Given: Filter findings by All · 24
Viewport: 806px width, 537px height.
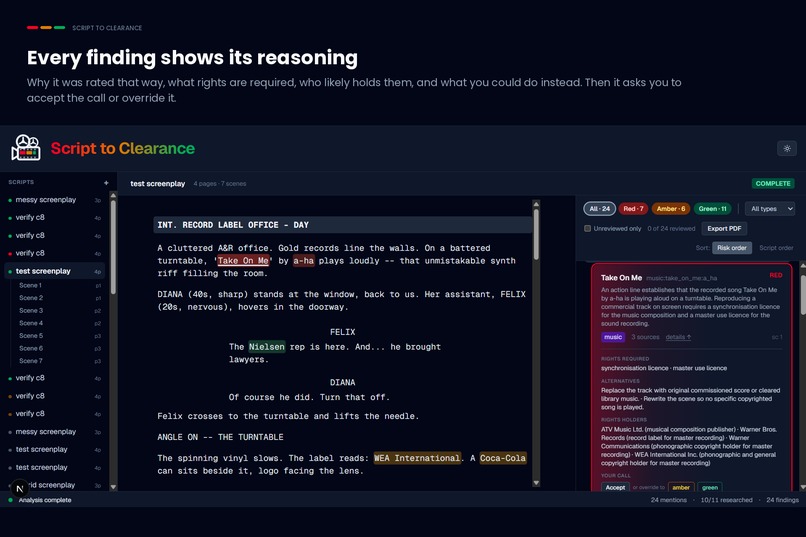Looking at the screenshot, I should coord(599,209).
